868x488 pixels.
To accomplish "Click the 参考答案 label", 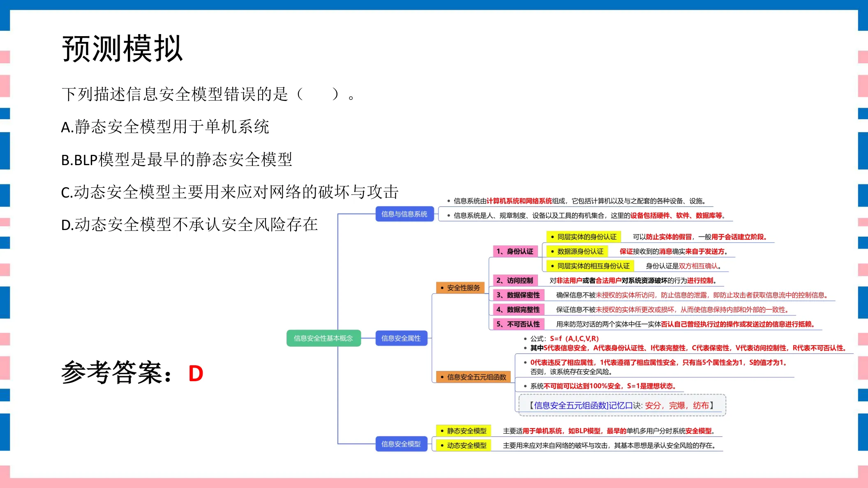I will [x=116, y=373].
